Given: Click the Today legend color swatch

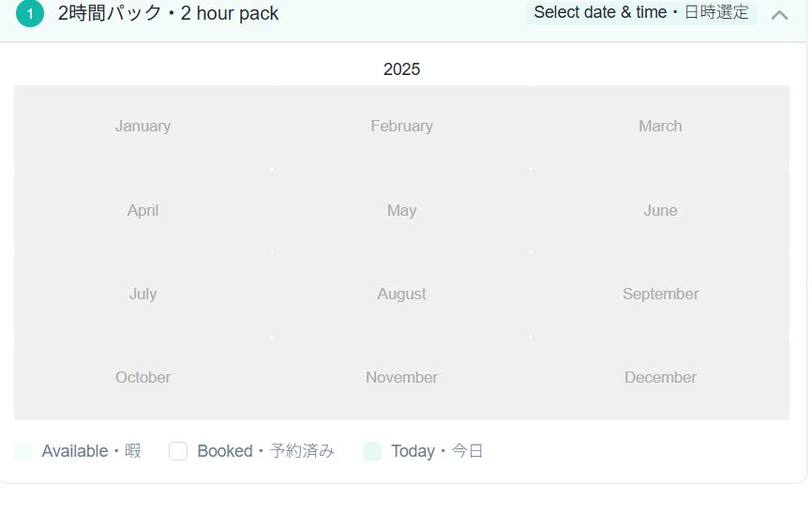Looking at the screenshot, I should click(x=372, y=451).
